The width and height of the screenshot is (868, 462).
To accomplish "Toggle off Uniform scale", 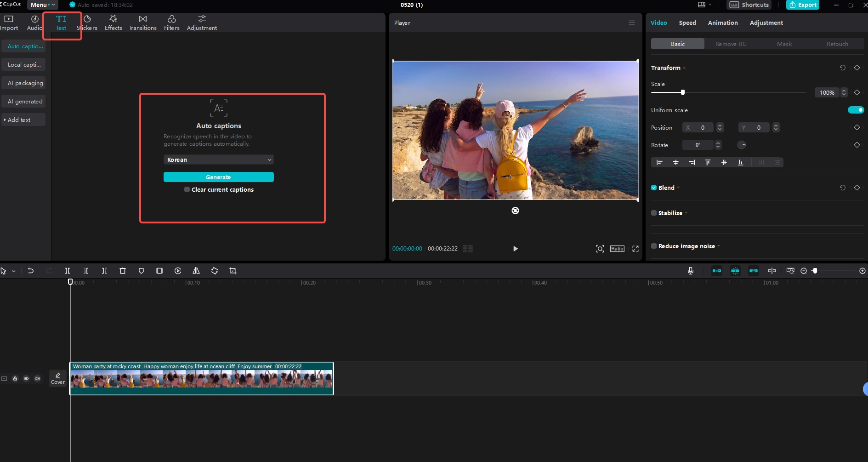I will coord(856,110).
